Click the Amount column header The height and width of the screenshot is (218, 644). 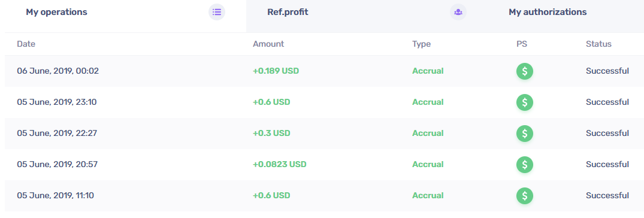click(268, 44)
